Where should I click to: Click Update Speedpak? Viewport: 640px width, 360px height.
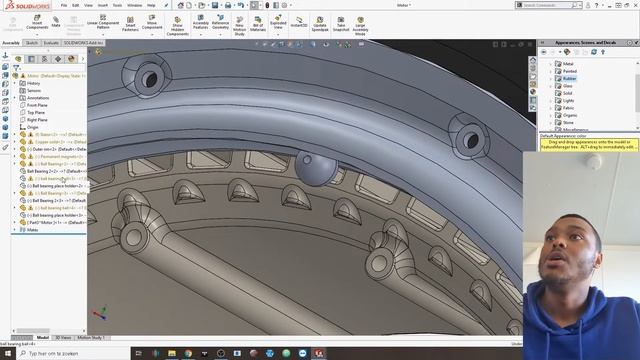click(320, 24)
